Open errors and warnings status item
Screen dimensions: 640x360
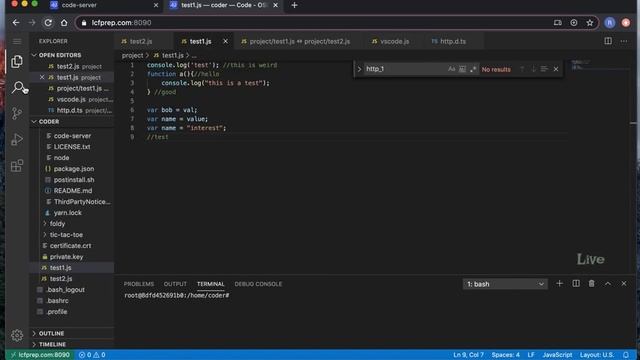coord(92,355)
